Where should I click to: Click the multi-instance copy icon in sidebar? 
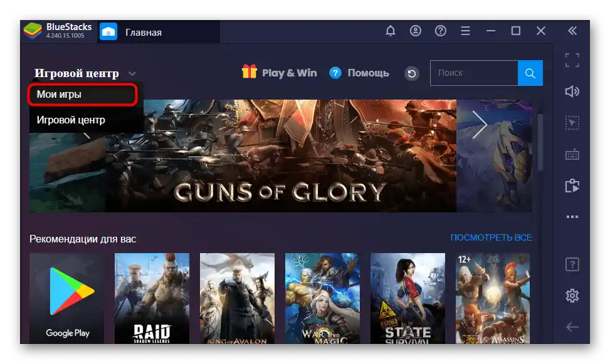click(572, 185)
